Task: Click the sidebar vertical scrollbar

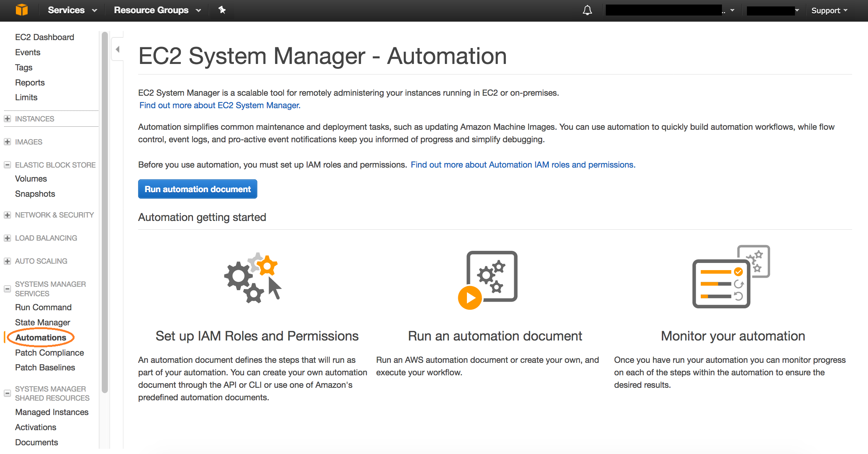Action: (x=105, y=212)
